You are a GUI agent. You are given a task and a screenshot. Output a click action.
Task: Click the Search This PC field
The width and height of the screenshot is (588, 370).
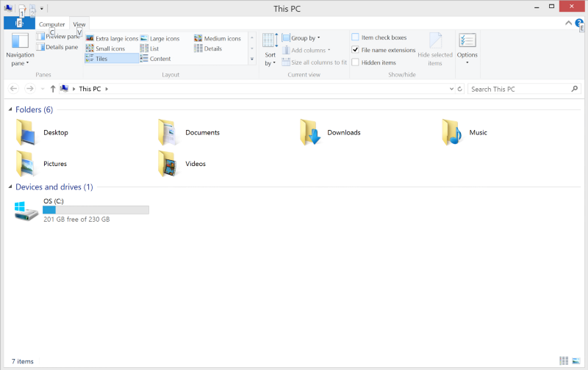tap(519, 89)
